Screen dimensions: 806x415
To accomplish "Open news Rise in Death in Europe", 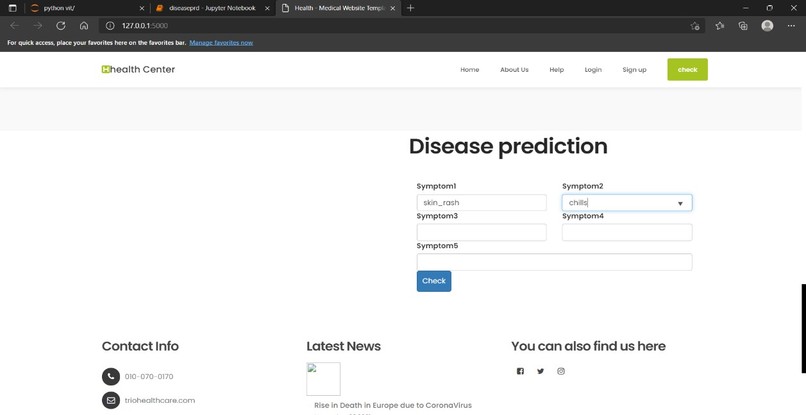I will [x=393, y=405].
